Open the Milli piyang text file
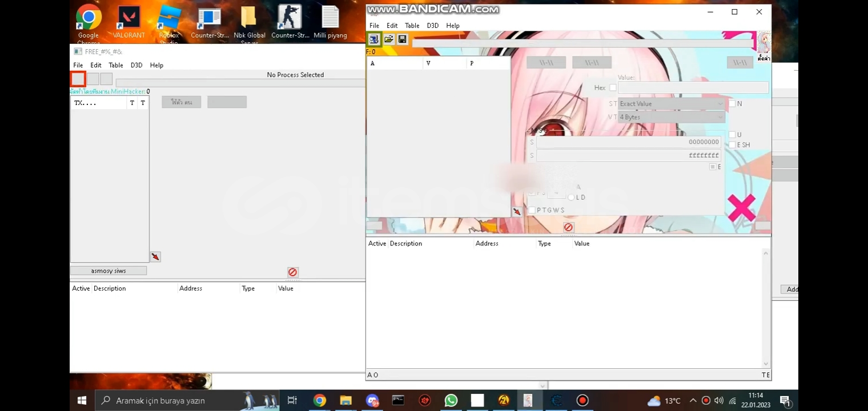The height and width of the screenshot is (411, 868). [x=330, y=23]
